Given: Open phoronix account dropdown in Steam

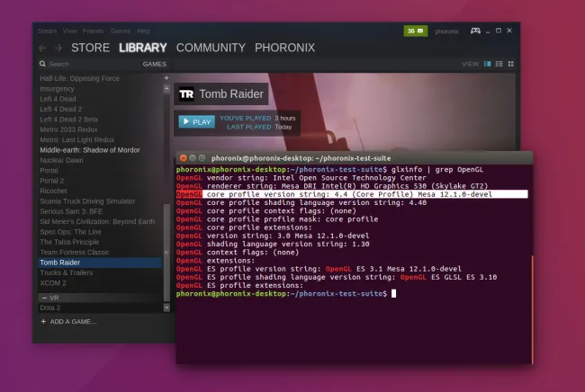Looking at the screenshot, I should (446, 31).
